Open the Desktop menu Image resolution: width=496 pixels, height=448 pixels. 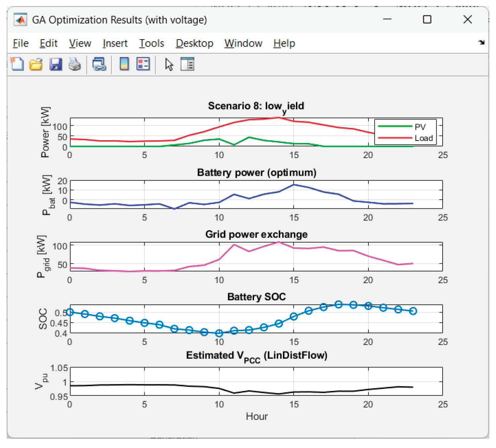click(194, 43)
